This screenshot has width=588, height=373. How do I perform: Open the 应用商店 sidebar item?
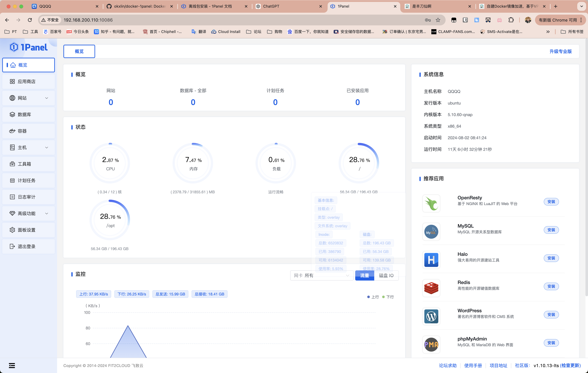[29, 81]
